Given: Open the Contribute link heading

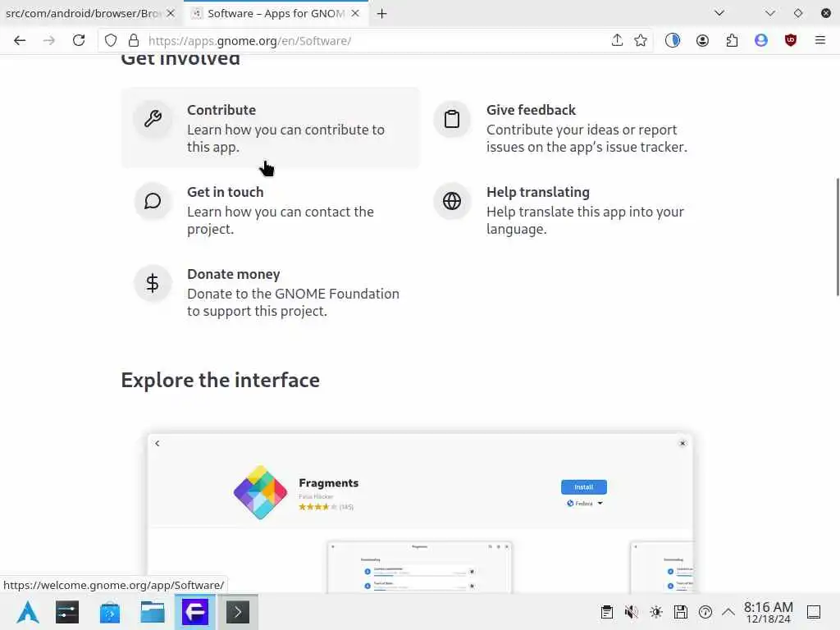Looking at the screenshot, I should point(221,110).
